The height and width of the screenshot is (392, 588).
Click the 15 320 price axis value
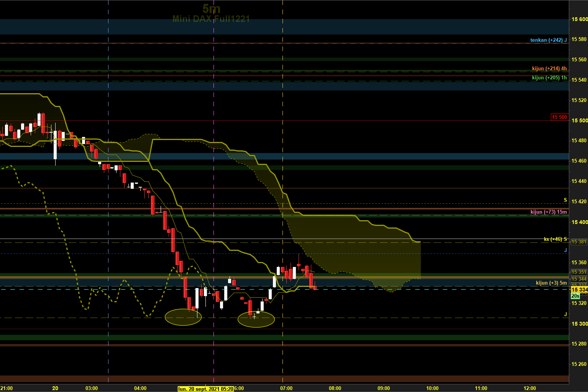[x=579, y=303]
